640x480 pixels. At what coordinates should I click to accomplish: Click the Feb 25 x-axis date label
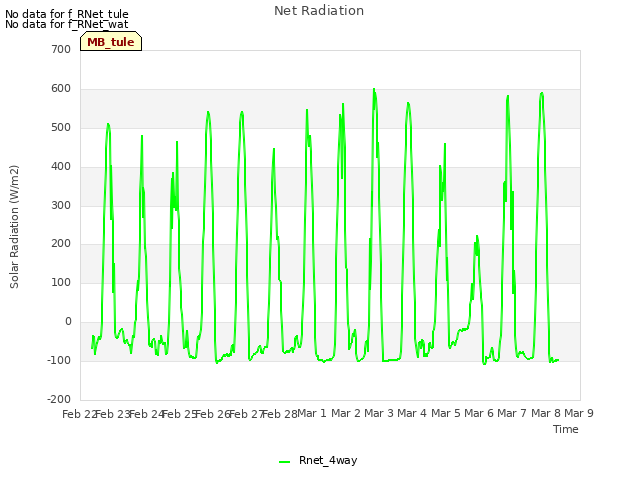pyautogui.click(x=180, y=414)
